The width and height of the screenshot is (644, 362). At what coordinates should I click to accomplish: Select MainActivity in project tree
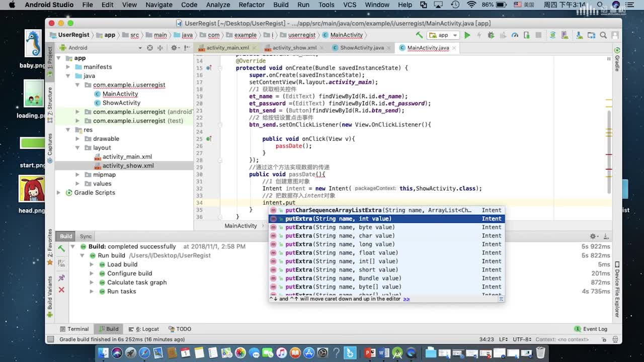tap(120, 94)
